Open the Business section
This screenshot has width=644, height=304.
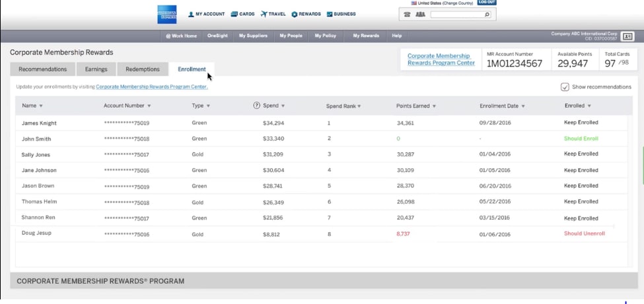point(341,14)
